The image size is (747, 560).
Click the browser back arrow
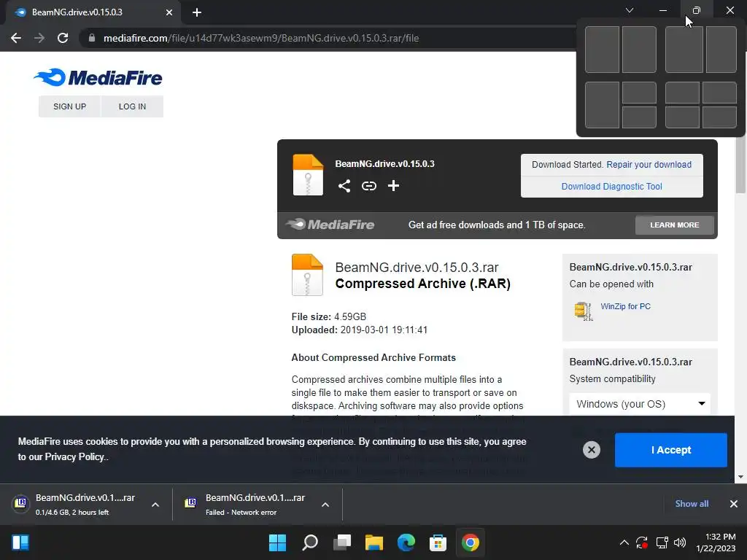pos(16,38)
